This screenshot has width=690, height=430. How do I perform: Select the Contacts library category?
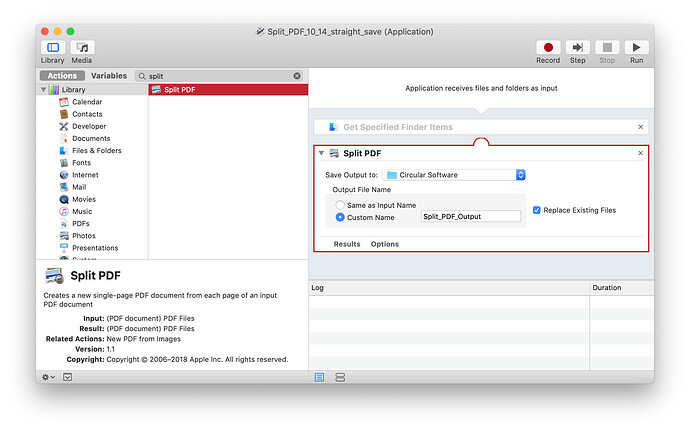tap(87, 114)
